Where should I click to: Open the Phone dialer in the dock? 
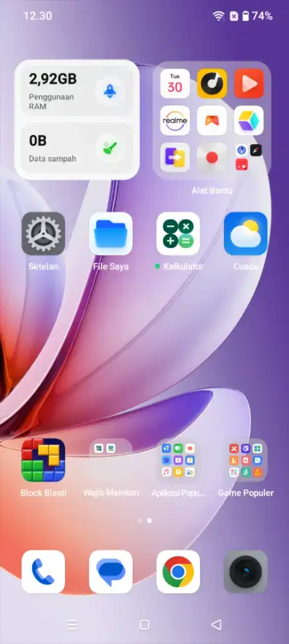click(x=43, y=572)
